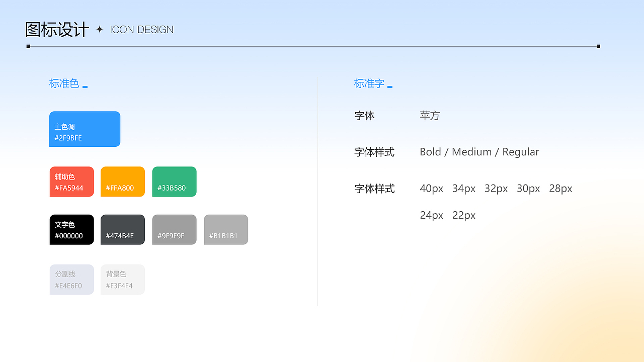
Task: Select the red accent swatch #FA5944
Action: coord(71,182)
